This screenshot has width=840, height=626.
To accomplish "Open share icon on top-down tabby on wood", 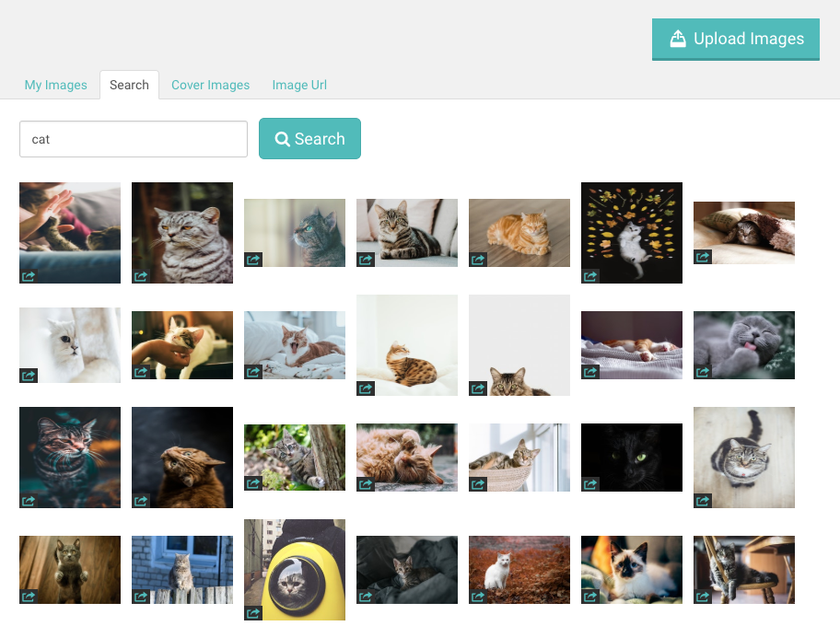I will [703, 501].
